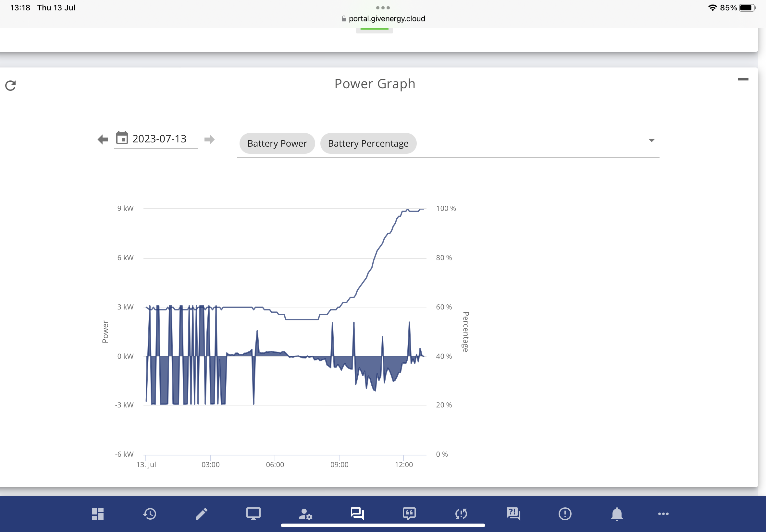
Task: Open the question answer help icon
Action: tap(513, 514)
